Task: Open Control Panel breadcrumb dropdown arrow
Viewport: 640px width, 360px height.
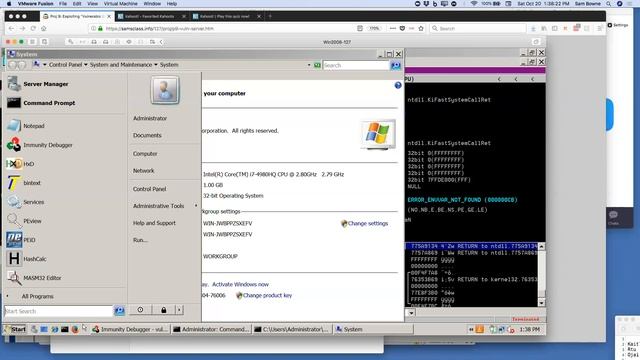Action: pyautogui.click(x=86, y=65)
